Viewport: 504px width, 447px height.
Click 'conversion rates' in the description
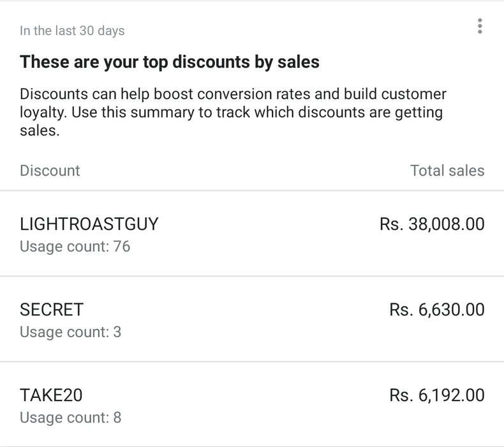click(x=254, y=95)
